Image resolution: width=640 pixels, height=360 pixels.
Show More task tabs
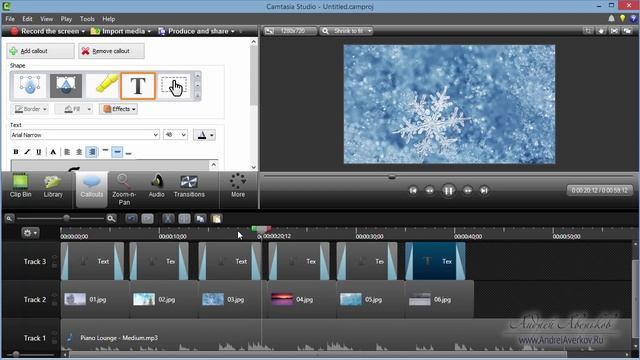[x=238, y=186]
